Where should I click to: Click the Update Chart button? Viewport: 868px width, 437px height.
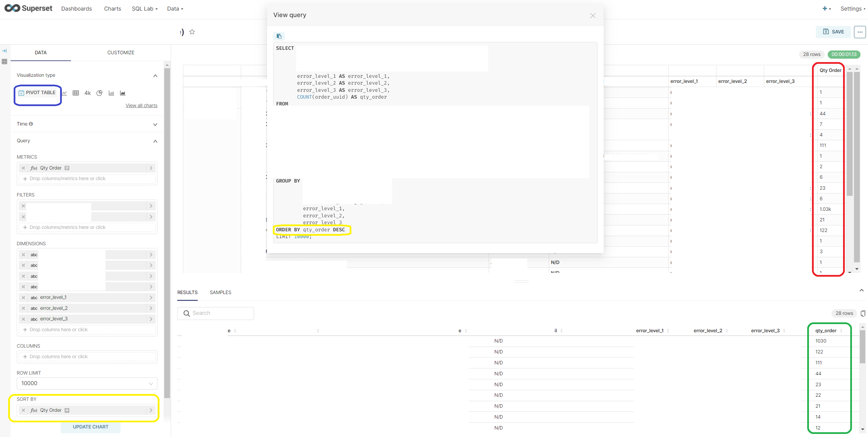[90, 427]
